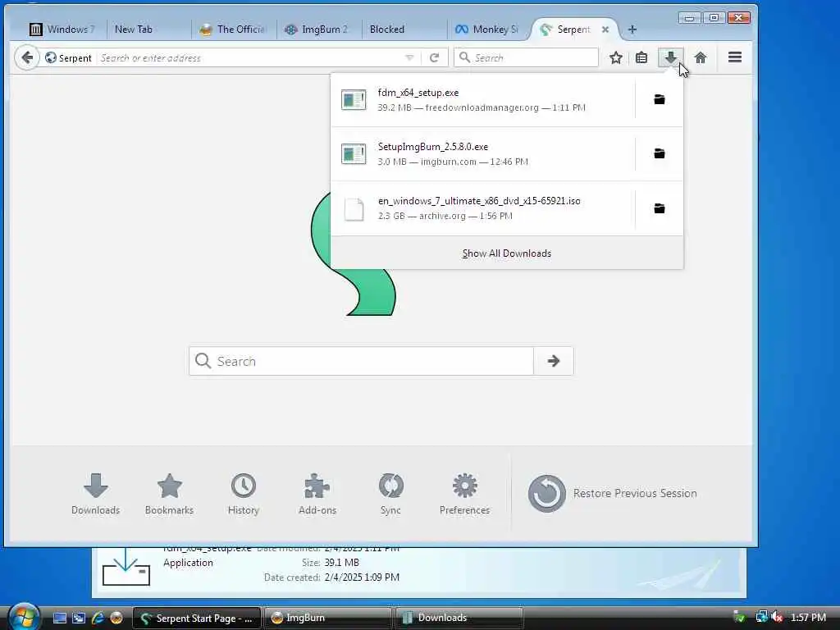Screen dimensions: 840x630
Task: Open containing folder for fdm_x64_setup.exe
Action: tap(660, 99)
